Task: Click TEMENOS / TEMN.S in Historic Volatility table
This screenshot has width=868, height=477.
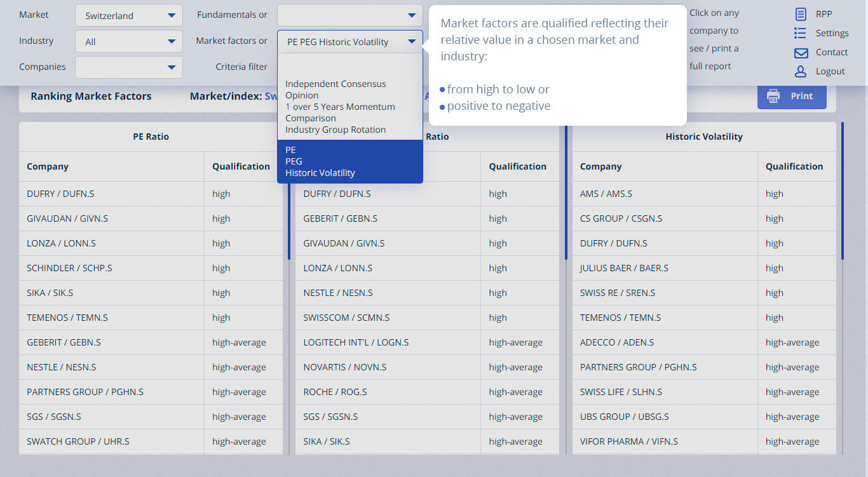Action: point(704,318)
